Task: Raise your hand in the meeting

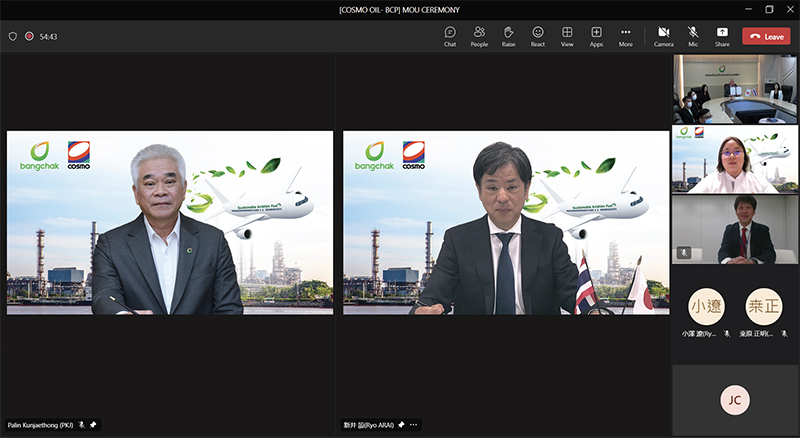Action: (508, 36)
